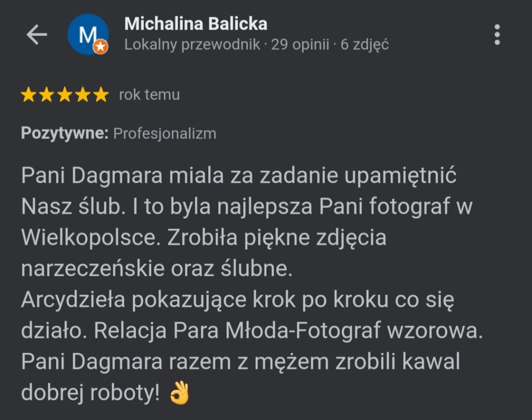Tap the "6 zdjęć" photo count
Viewport: 532px width, 420px height.
[364, 45]
